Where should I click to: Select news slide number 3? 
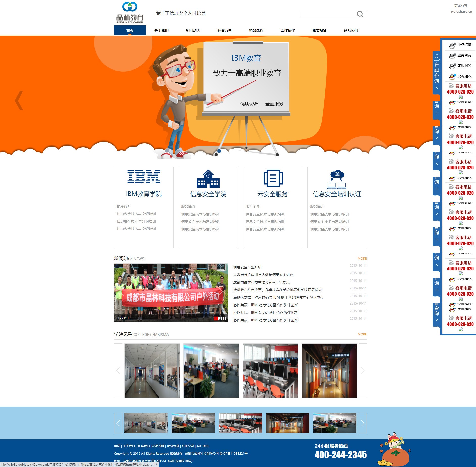224,318
